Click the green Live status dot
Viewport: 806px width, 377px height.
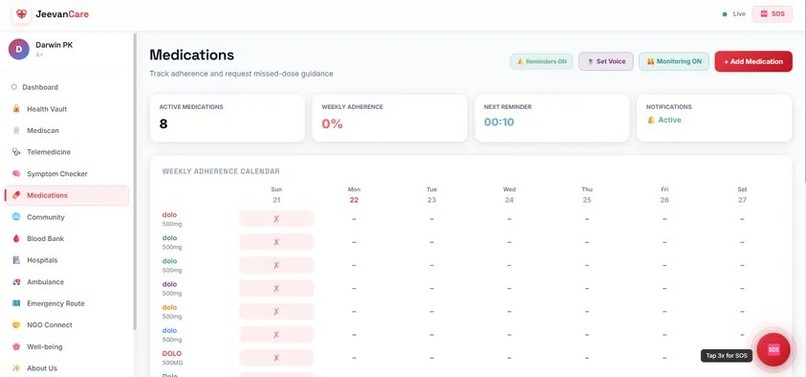pyautogui.click(x=725, y=14)
